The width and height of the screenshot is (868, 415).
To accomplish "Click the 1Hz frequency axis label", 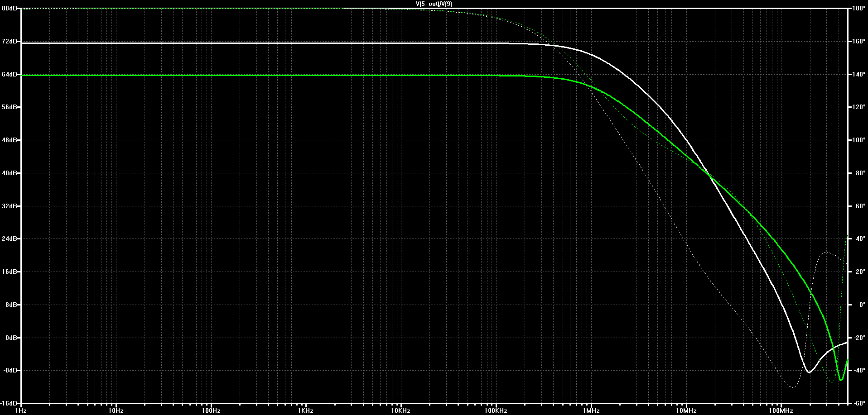I will 21,410.
